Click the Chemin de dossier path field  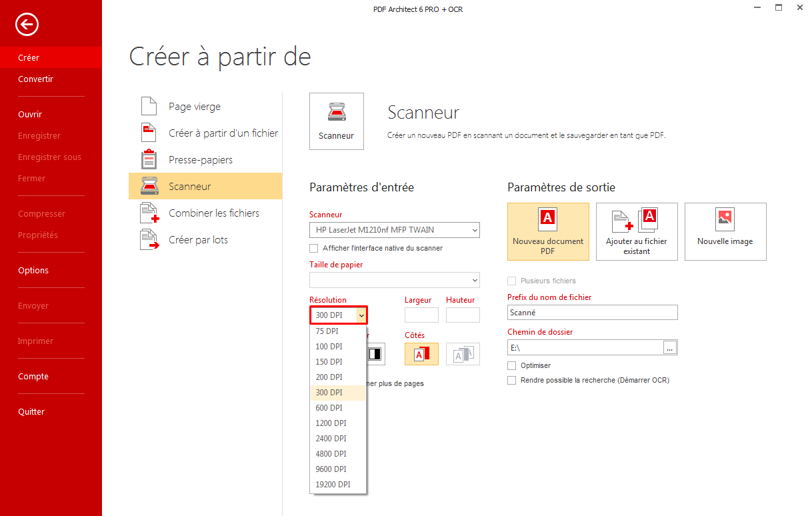(585, 347)
